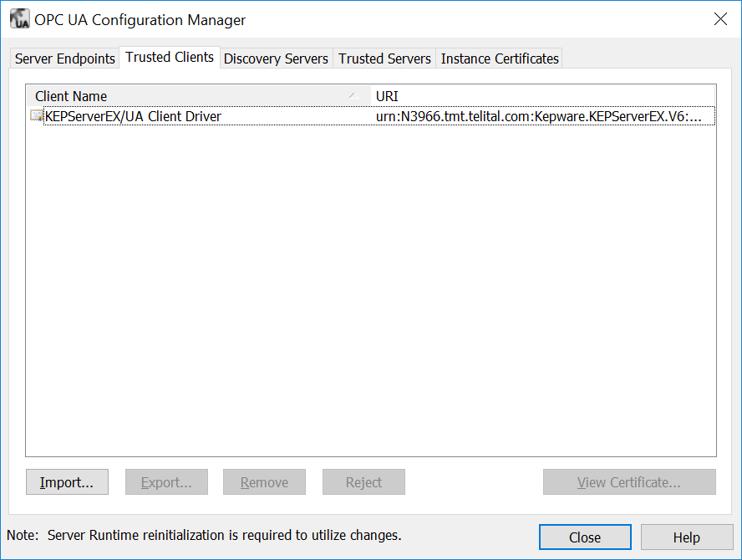Click the urn:N3966 URI value in the row
The height and width of the screenshot is (560, 742).
tap(538, 116)
